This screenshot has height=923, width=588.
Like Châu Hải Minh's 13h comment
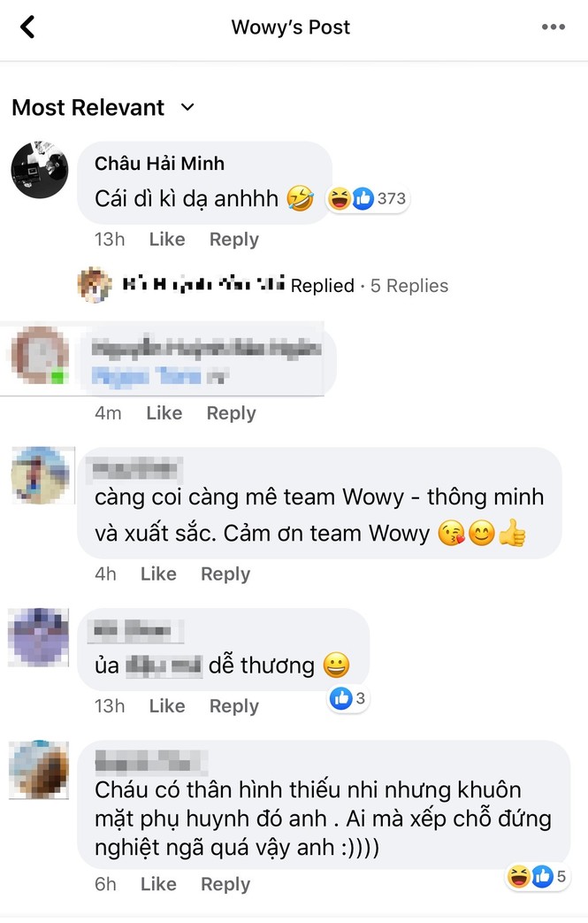click(167, 240)
